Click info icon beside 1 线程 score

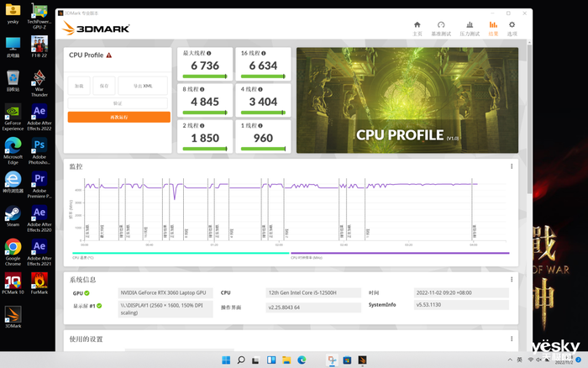(x=260, y=126)
